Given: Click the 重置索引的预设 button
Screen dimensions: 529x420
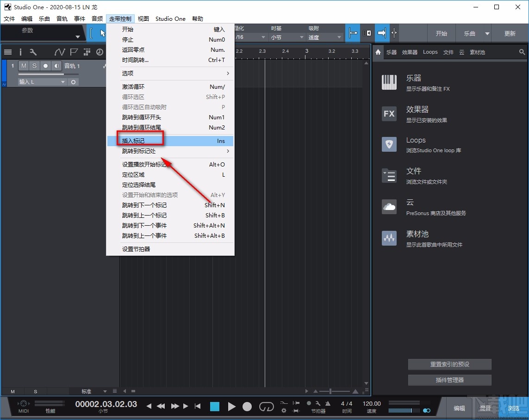Looking at the screenshot, I should [449, 364].
